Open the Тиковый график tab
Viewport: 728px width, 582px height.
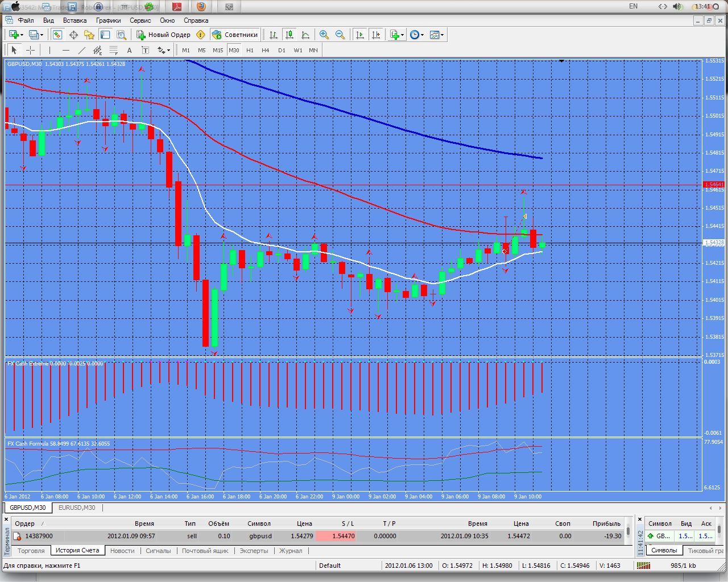705,551
